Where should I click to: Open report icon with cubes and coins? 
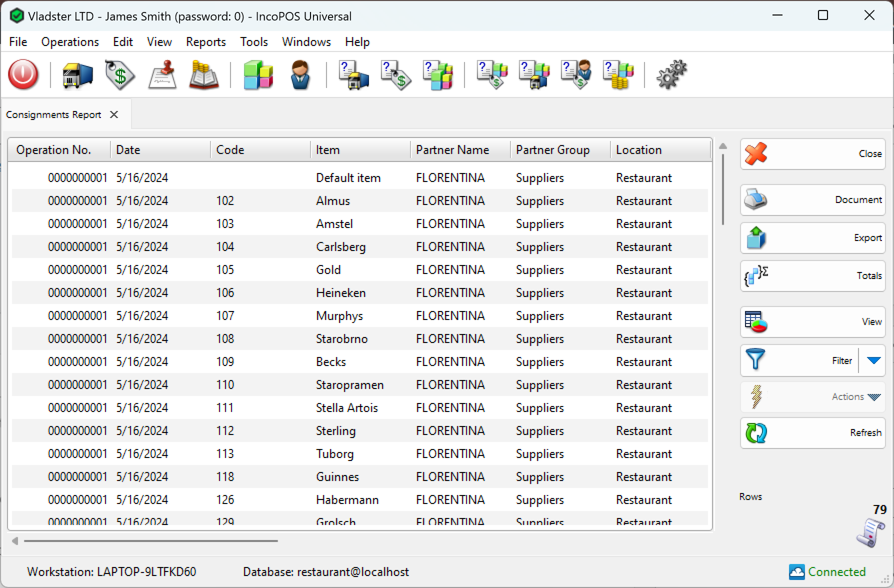[x=618, y=75]
